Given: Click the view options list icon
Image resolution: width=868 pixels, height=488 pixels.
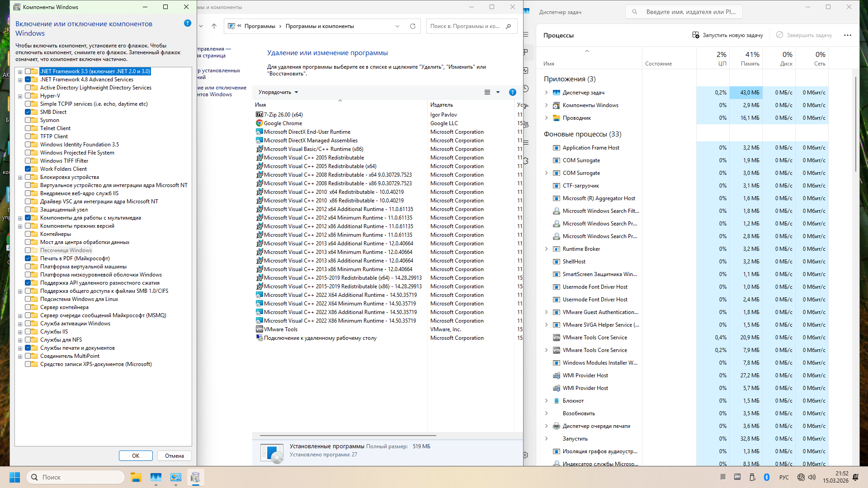Looking at the screenshot, I should pos(487,92).
